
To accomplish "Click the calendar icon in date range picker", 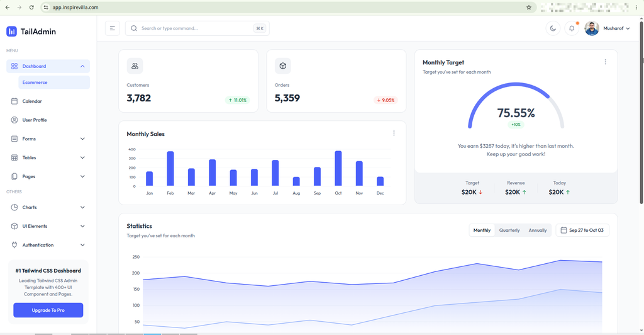I will pos(564,230).
